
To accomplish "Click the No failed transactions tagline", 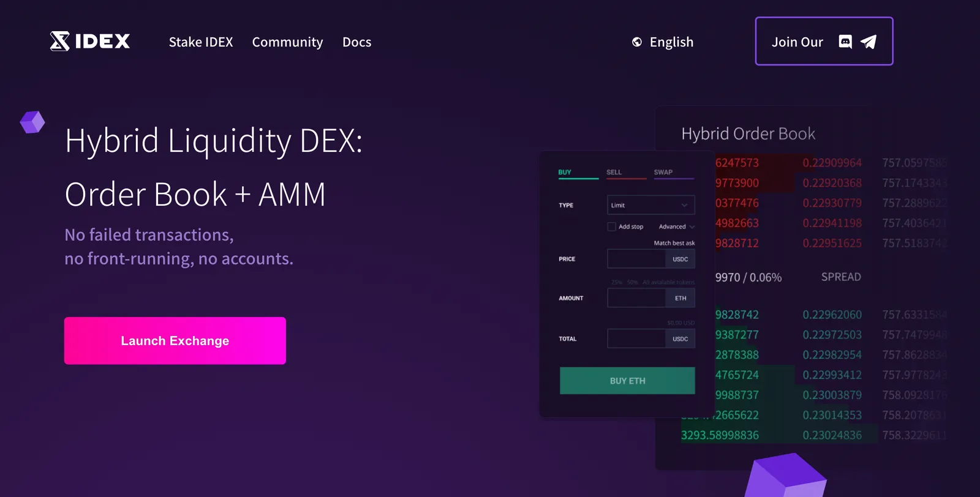I will click(179, 247).
